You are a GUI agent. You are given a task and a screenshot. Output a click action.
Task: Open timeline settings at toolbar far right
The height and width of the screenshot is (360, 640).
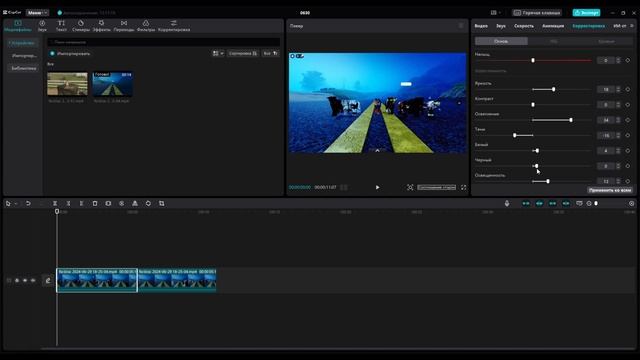coord(631,203)
